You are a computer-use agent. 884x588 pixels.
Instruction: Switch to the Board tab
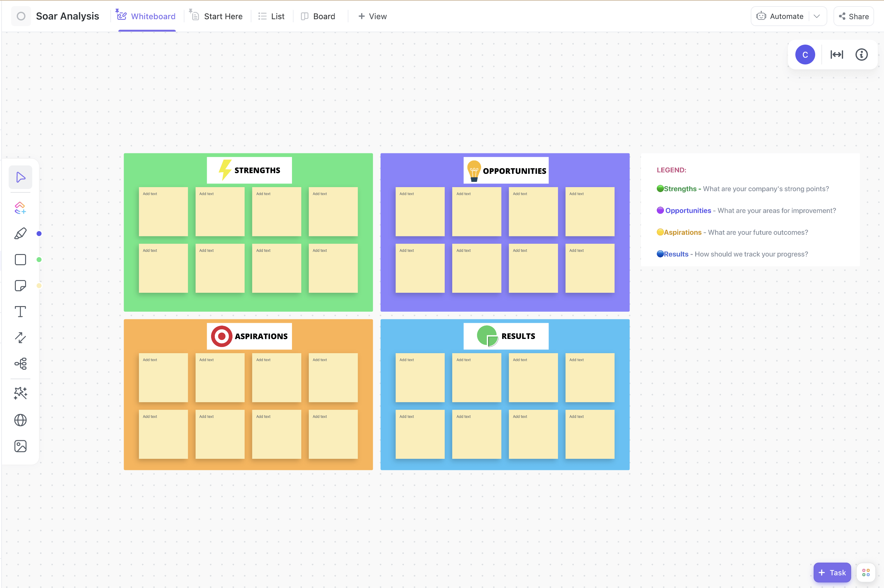coord(323,16)
